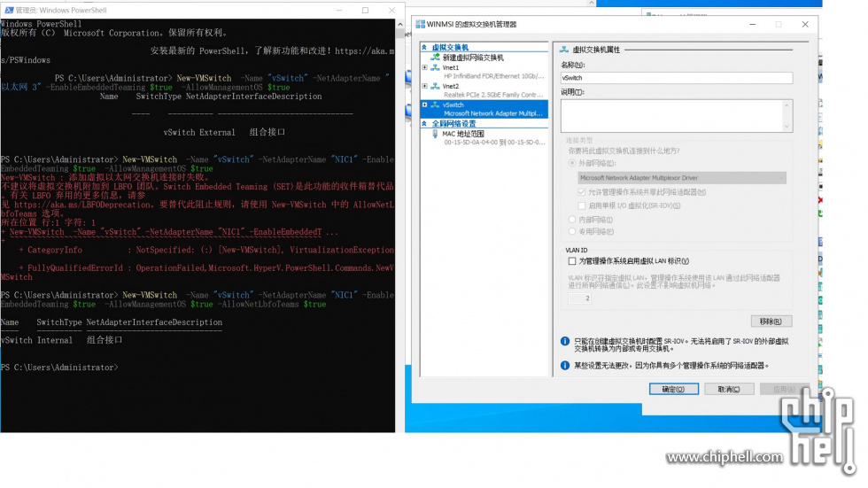Viewport: 868px width, 488px height.
Task: Click 'vSwitch Internal' output row in PowerShell
Action: click(61, 340)
